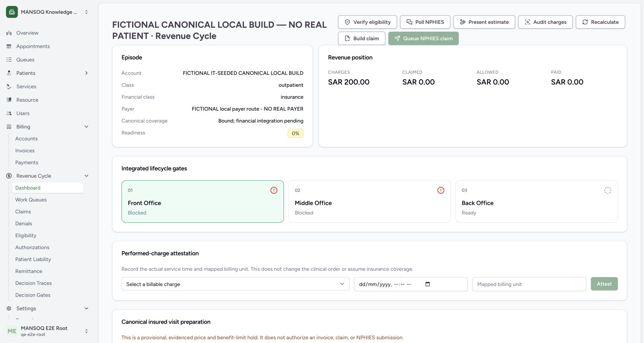Expand the Patients submenu chevron
Image resolution: width=644 pixels, height=343 pixels.
coord(86,73)
